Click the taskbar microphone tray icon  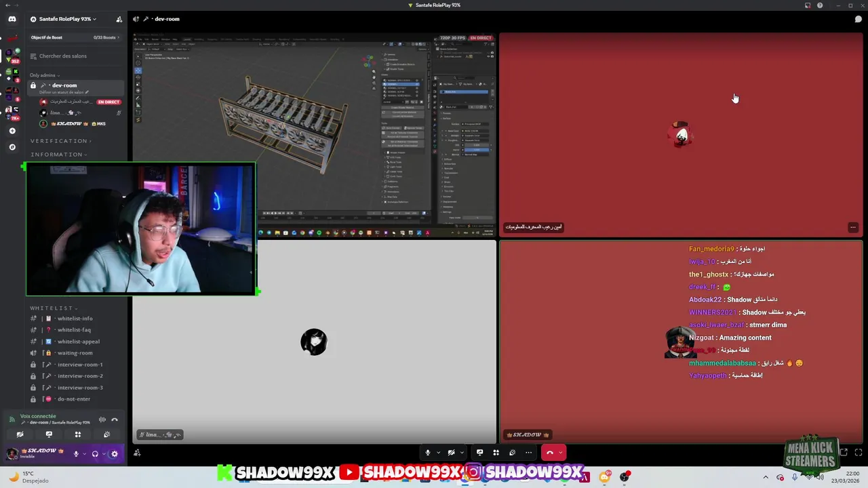click(795, 477)
